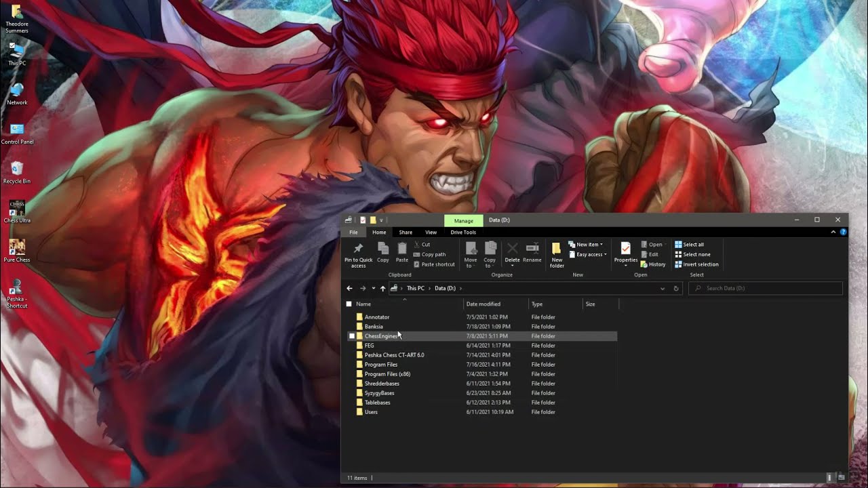Click Data (D:) in the breadcrumb
Image resolution: width=868 pixels, height=488 pixels.
click(x=445, y=288)
